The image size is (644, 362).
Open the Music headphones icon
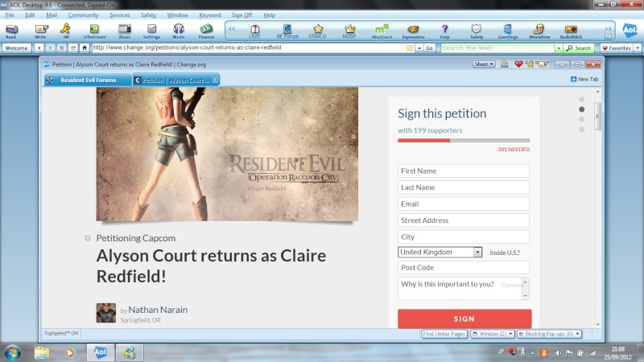[x=179, y=31]
